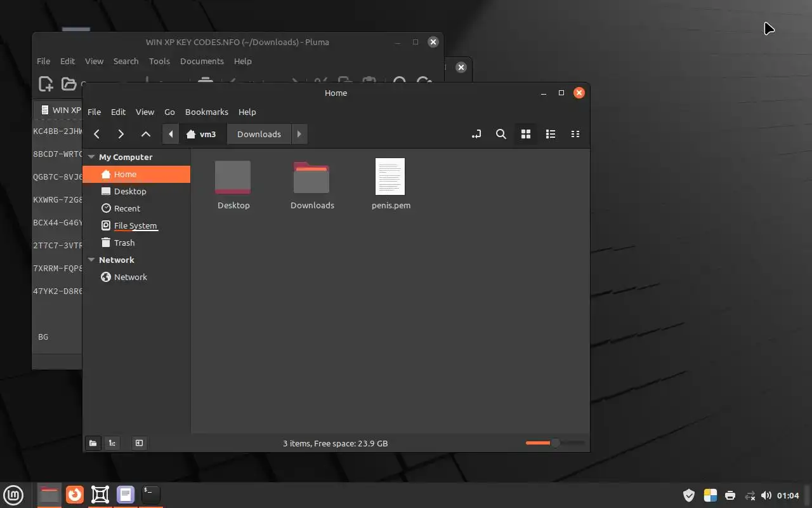Open Network location in the sidebar

click(x=136, y=277)
